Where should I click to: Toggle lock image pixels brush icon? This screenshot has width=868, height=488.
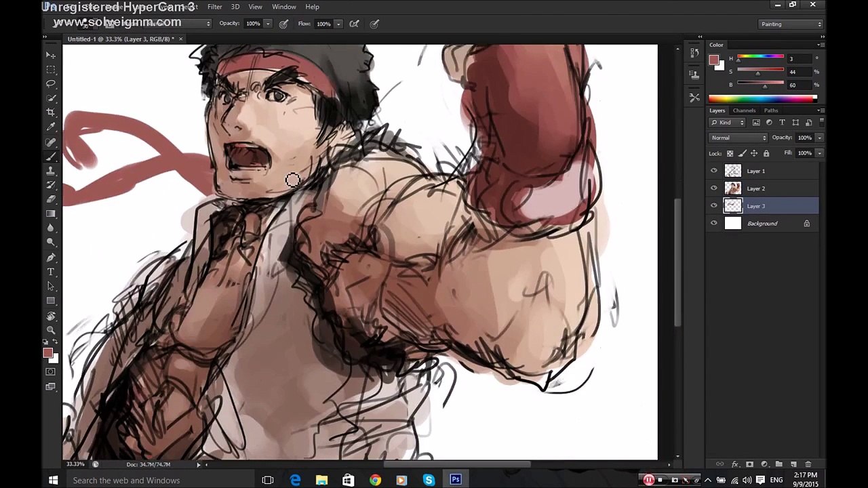(x=742, y=153)
